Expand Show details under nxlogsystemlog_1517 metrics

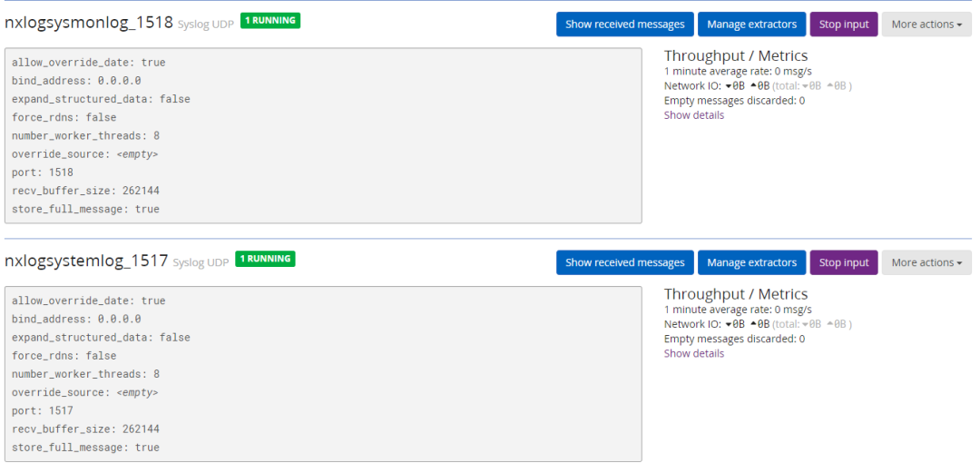pos(693,353)
